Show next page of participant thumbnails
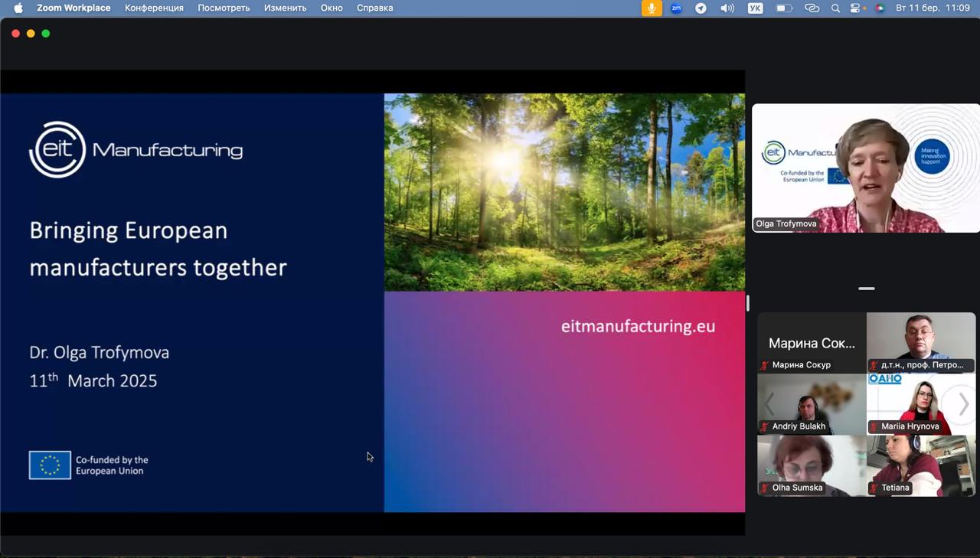 [964, 405]
